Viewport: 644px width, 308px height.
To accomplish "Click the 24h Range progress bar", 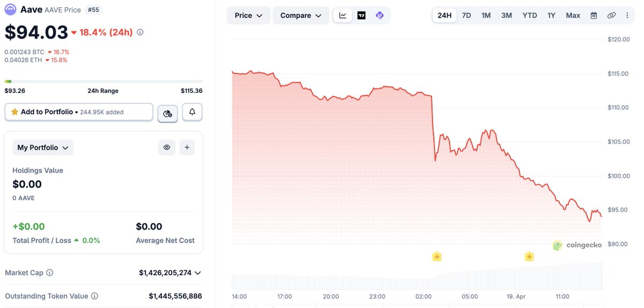I will pyautogui.click(x=103, y=82).
